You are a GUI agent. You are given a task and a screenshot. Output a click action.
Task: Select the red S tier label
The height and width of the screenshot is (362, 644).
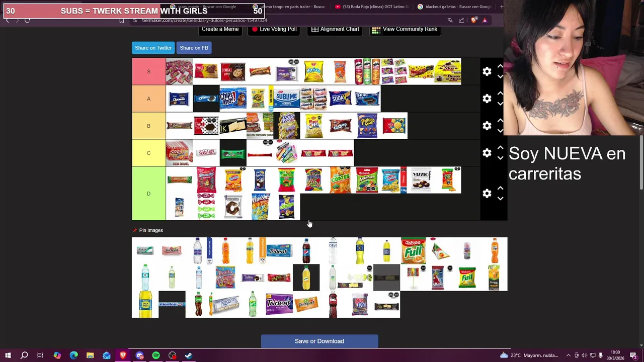(148, 71)
